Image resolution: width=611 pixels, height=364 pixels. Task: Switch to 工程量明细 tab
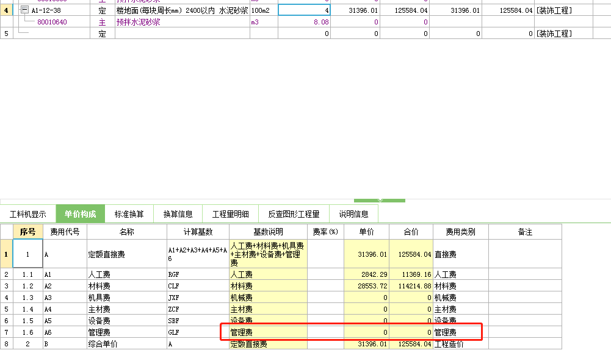click(230, 214)
